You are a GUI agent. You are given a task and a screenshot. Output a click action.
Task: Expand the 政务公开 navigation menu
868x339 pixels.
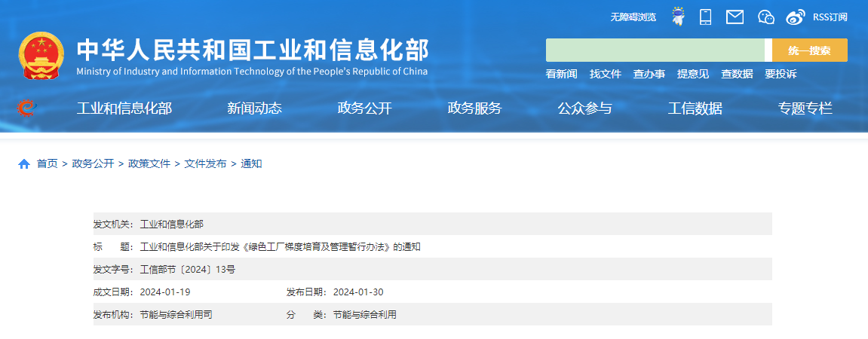click(364, 108)
